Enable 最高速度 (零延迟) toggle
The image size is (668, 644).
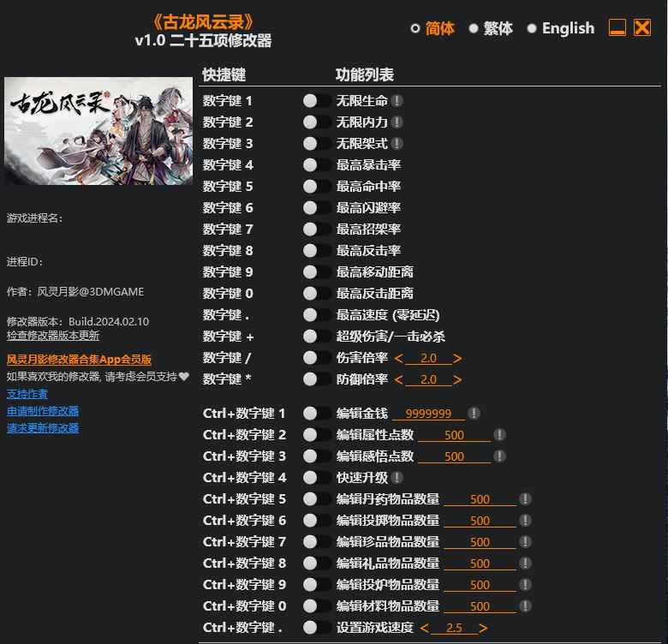317,315
